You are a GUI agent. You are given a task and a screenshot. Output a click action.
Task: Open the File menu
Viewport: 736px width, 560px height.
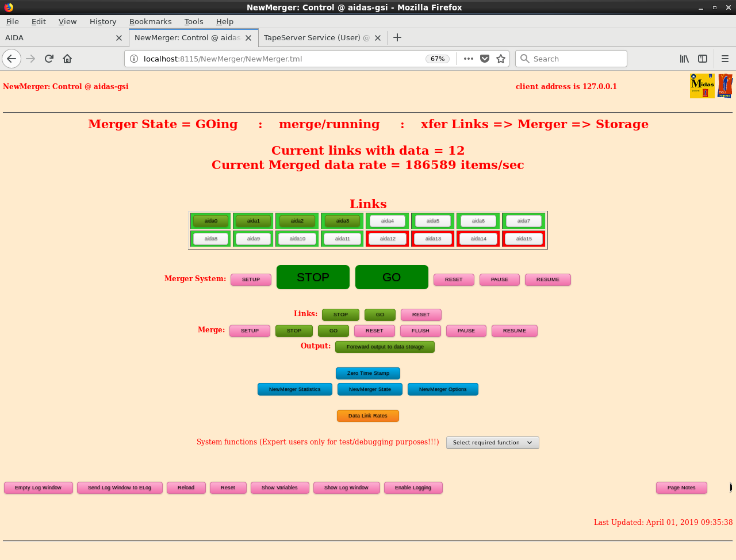[13, 21]
